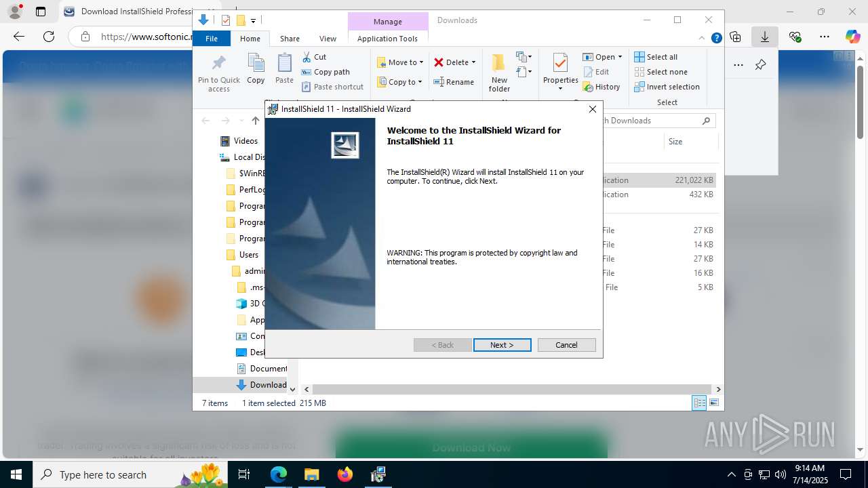Pin the Edge downloads panel
Image resolution: width=868 pixels, height=488 pixels.
(760, 65)
